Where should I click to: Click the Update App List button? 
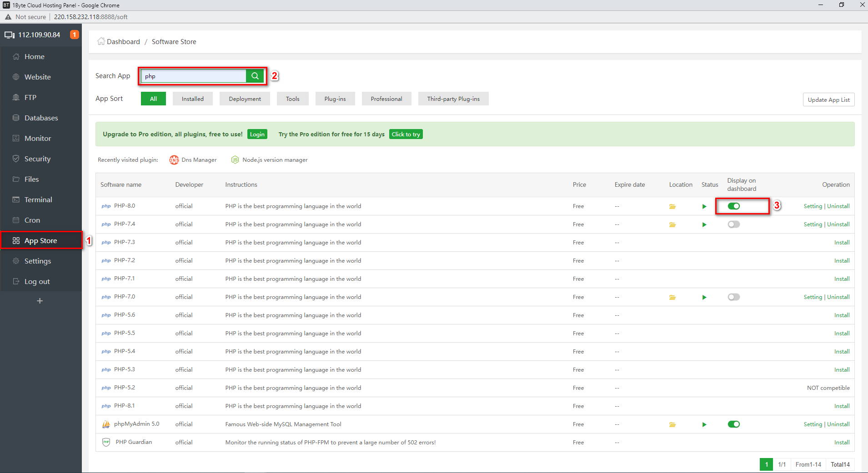coord(828,100)
